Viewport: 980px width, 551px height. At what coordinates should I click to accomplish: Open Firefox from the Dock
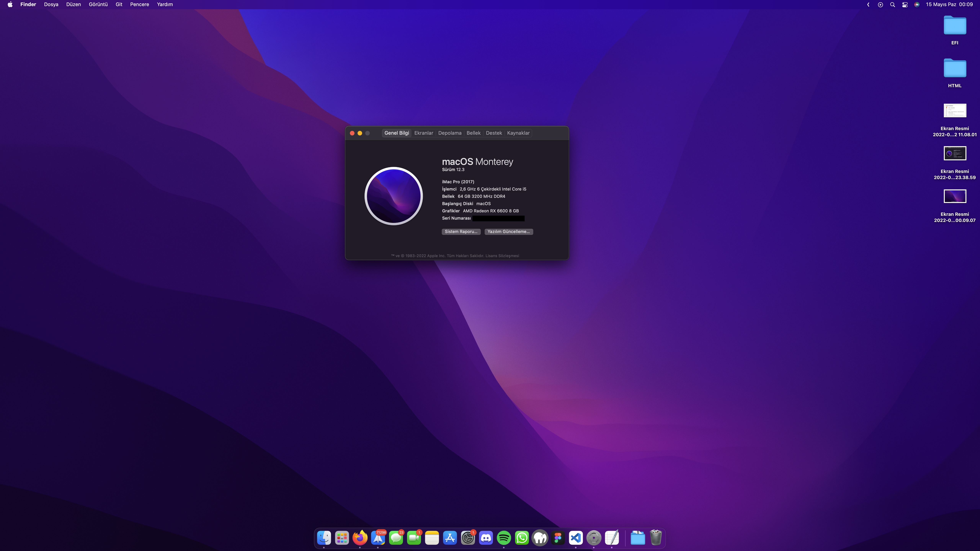[x=359, y=538]
